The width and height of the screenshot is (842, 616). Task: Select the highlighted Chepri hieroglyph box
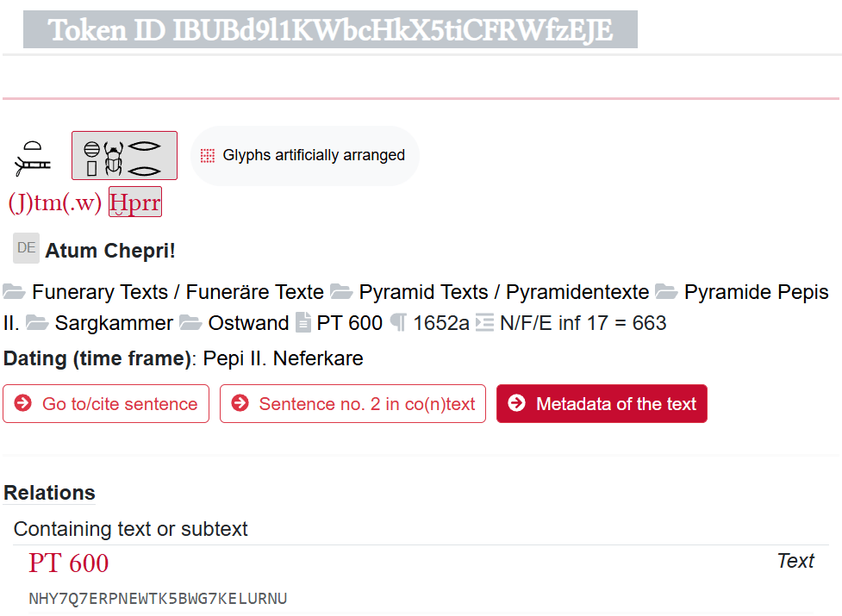coord(124,156)
